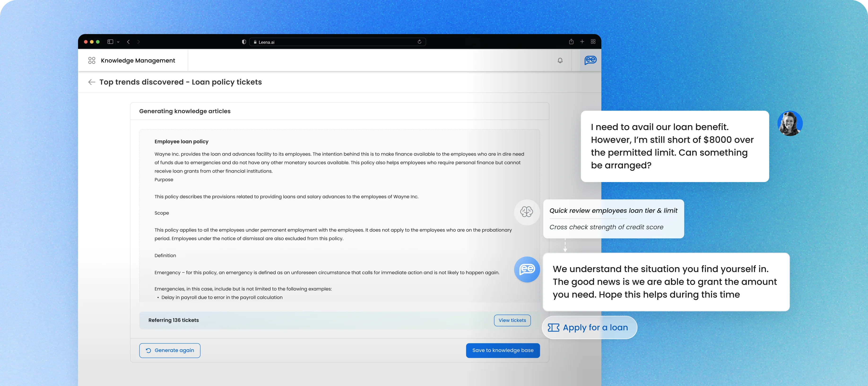Image resolution: width=868 pixels, height=386 pixels.
Task: Go back from Top trends discovered page
Action: (91, 82)
